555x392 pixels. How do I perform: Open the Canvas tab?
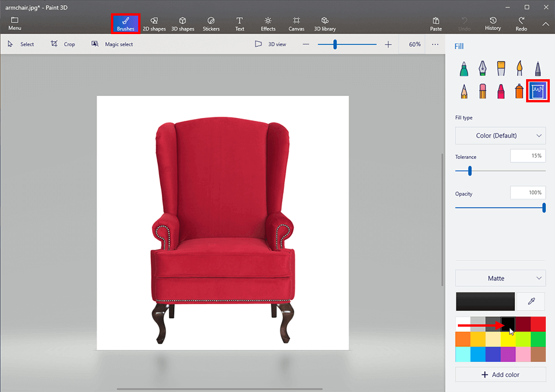click(296, 24)
